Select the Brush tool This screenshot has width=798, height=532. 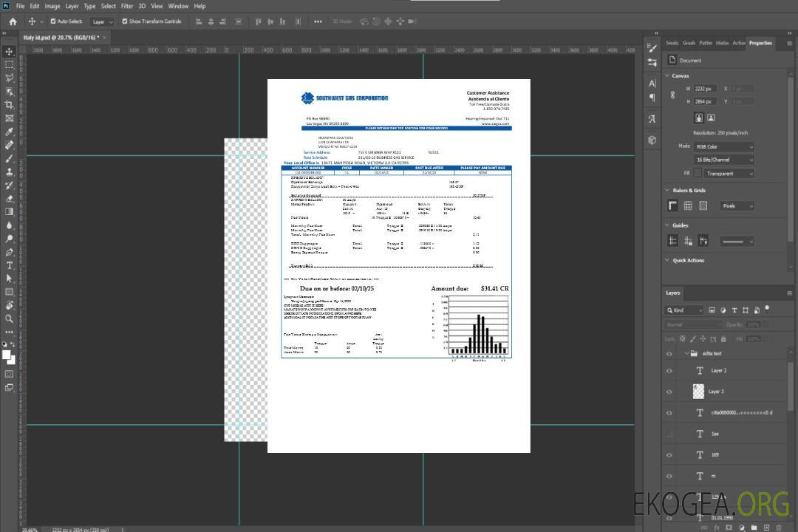[9, 158]
